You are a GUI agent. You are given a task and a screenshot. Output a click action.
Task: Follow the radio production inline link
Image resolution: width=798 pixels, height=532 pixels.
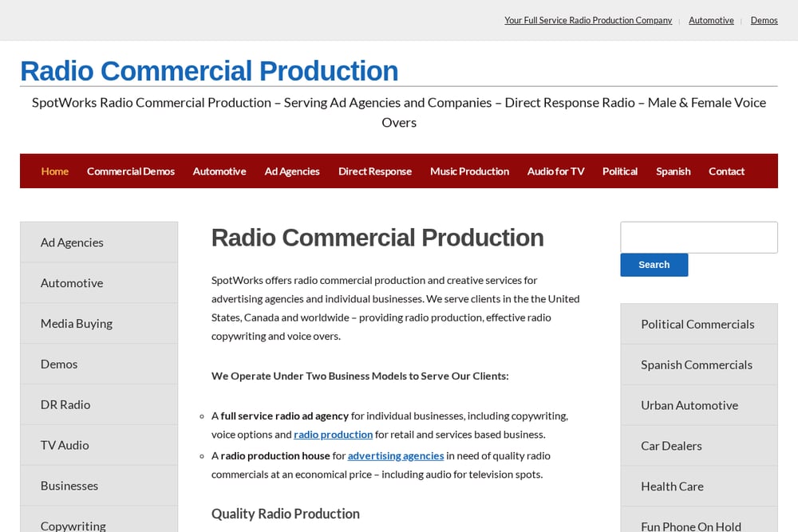tap(334, 435)
